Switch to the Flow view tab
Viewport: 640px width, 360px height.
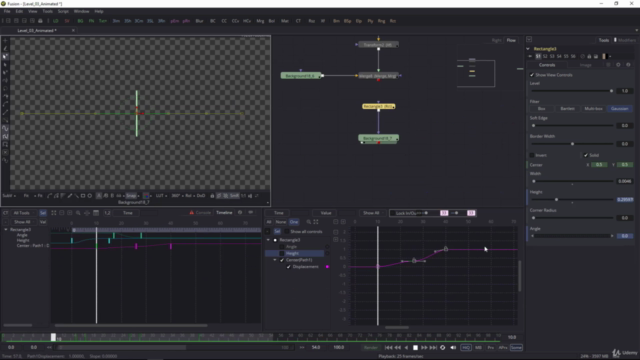click(511, 40)
